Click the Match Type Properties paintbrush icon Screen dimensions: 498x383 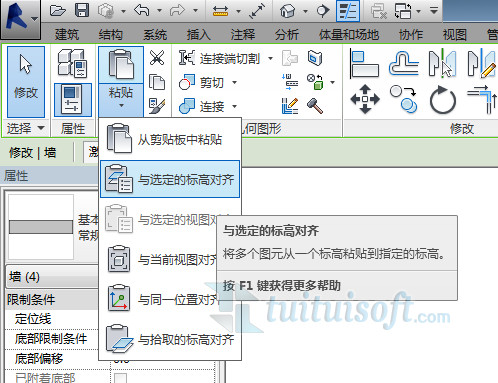coord(157,106)
